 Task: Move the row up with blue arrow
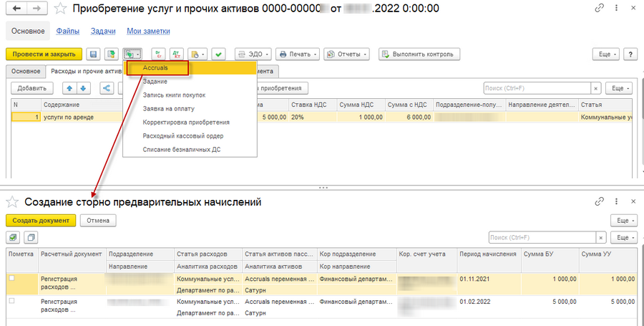point(69,88)
